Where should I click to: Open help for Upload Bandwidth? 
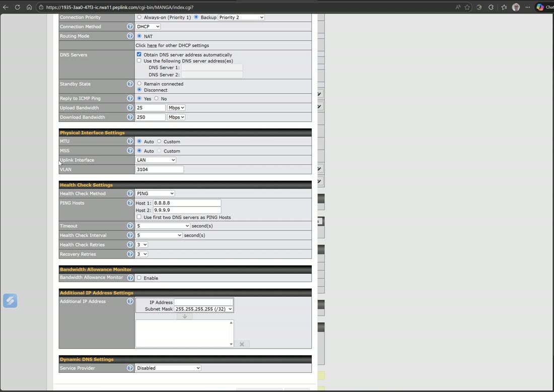pyautogui.click(x=130, y=107)
